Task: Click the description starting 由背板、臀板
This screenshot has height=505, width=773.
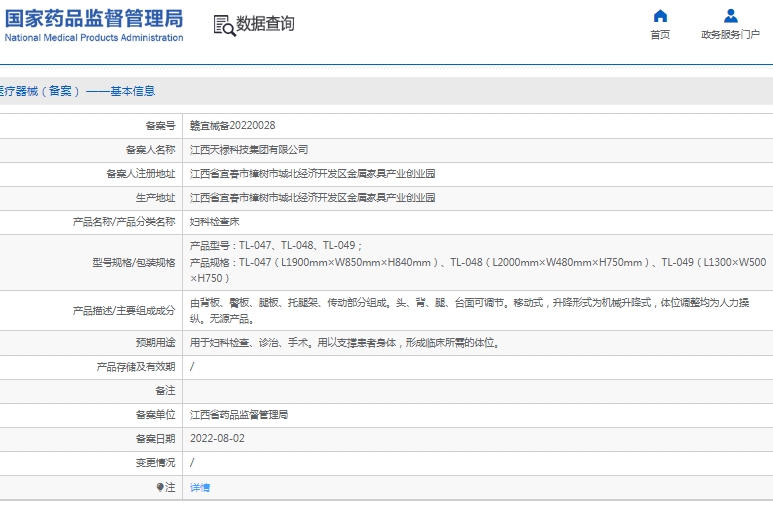Action: click(x=469, y=311)
